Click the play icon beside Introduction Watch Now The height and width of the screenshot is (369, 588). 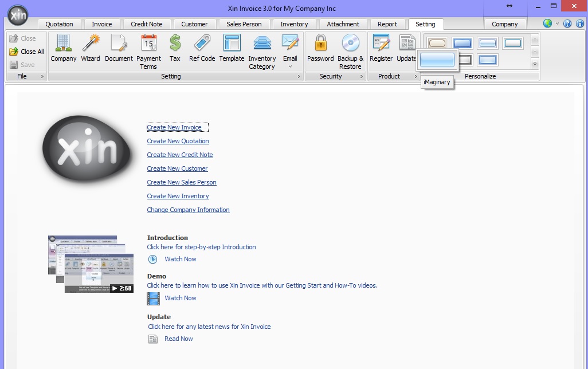[152, 259]
